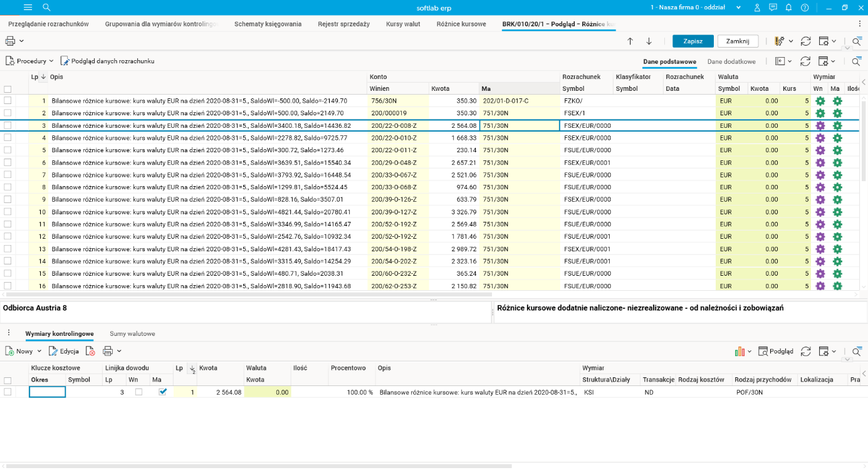This screenshot has height=470, width=868.
Task: Open the help question mark icon
Action: 805,8
